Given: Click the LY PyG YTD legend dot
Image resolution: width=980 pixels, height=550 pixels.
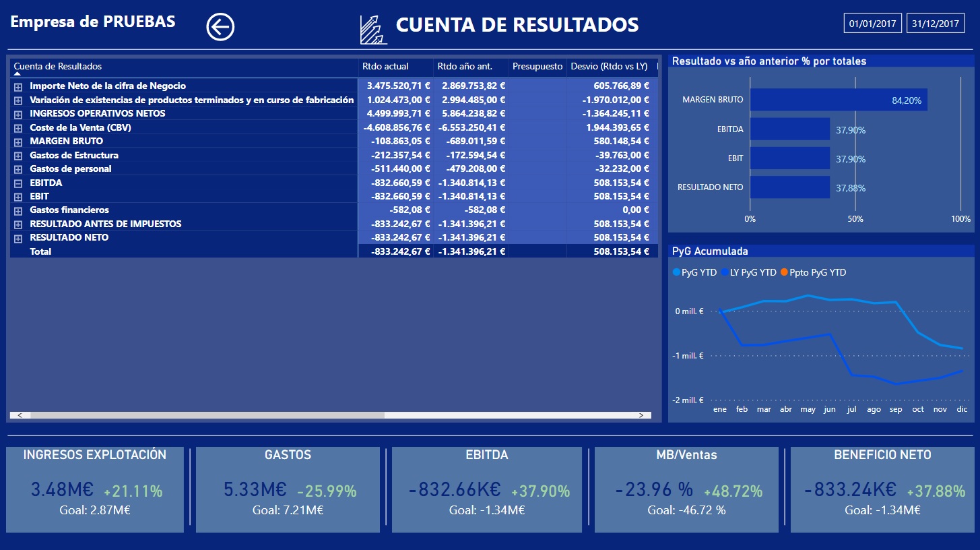Looking at the screenshot, I should (x=725, y=272).
